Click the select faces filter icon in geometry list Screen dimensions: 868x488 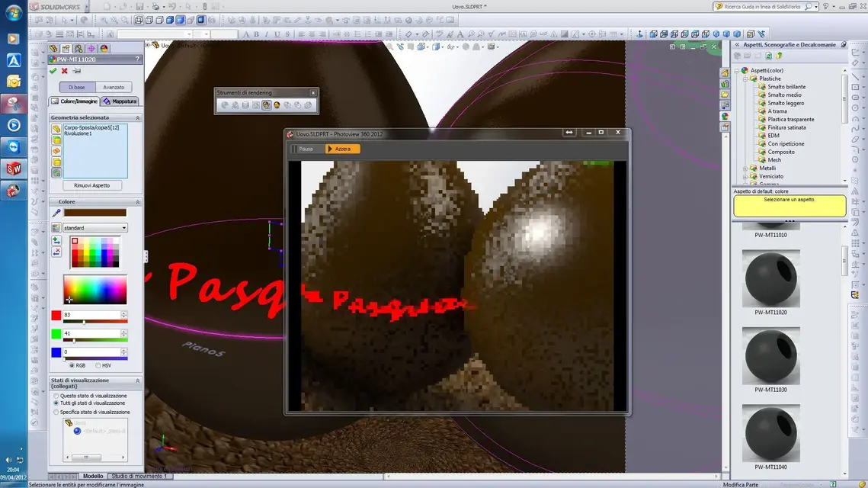point(56,140)
